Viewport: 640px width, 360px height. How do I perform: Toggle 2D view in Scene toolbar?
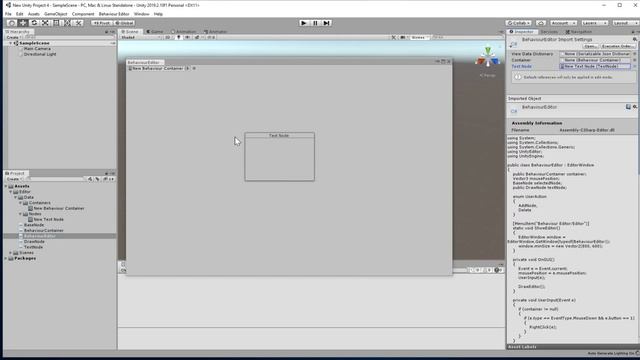[168, 37]
